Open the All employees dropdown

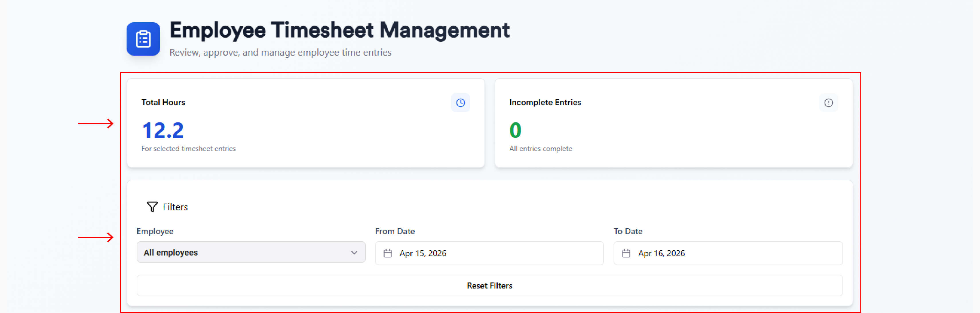tap(251, 252)
